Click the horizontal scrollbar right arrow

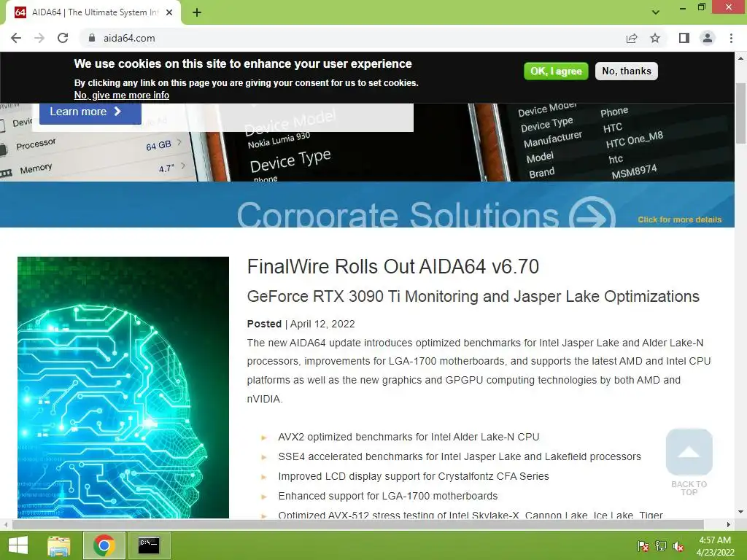(x=729, y=524)
